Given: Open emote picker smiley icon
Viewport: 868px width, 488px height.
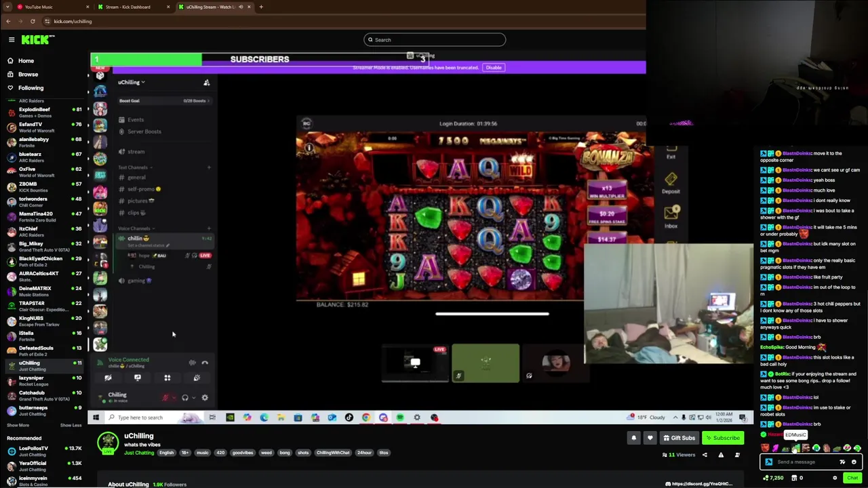Looking at the screenshot, I should (x=854, y=462).
